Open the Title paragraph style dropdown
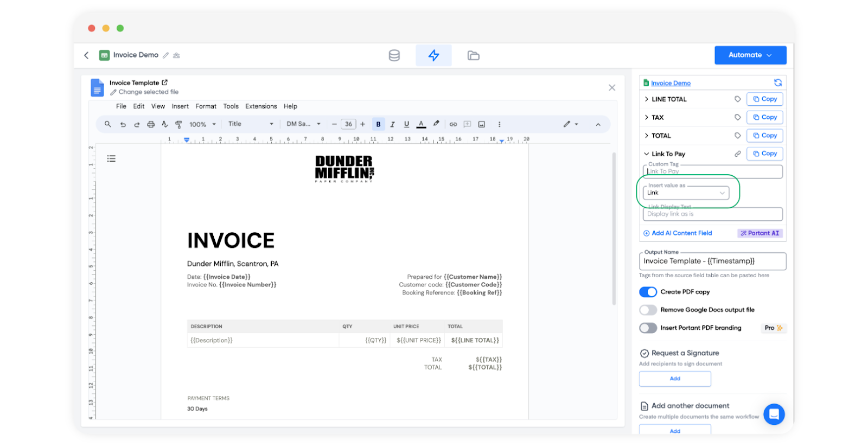This screenshot has width=868, height=447. [x=251, y=124]
